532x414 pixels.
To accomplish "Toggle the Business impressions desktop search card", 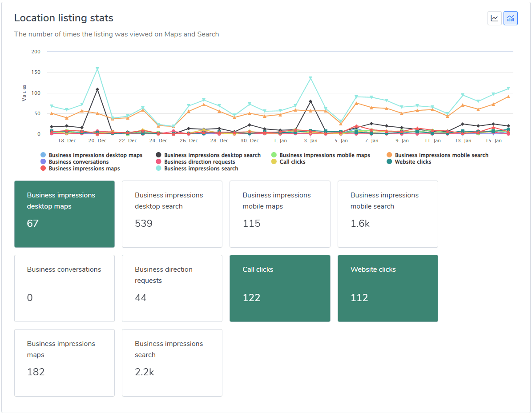I will click(172, 214).
